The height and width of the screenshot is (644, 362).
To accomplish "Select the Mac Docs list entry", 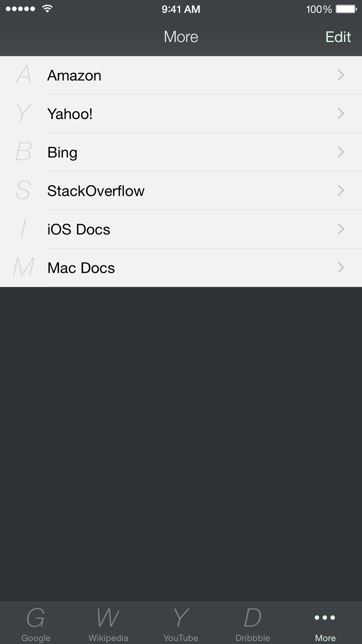I will pos(81,268).
